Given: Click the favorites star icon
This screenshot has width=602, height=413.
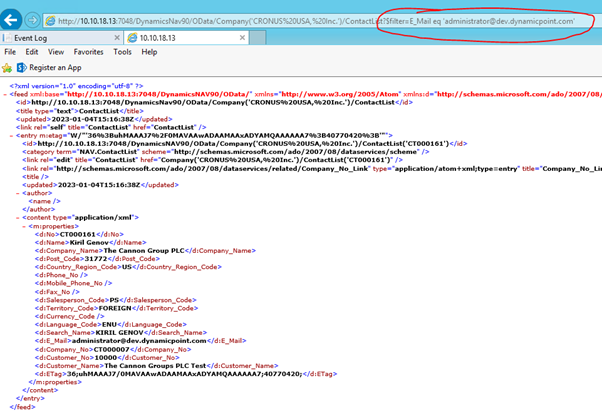Looking at the screenshot, I should [7, 68].
